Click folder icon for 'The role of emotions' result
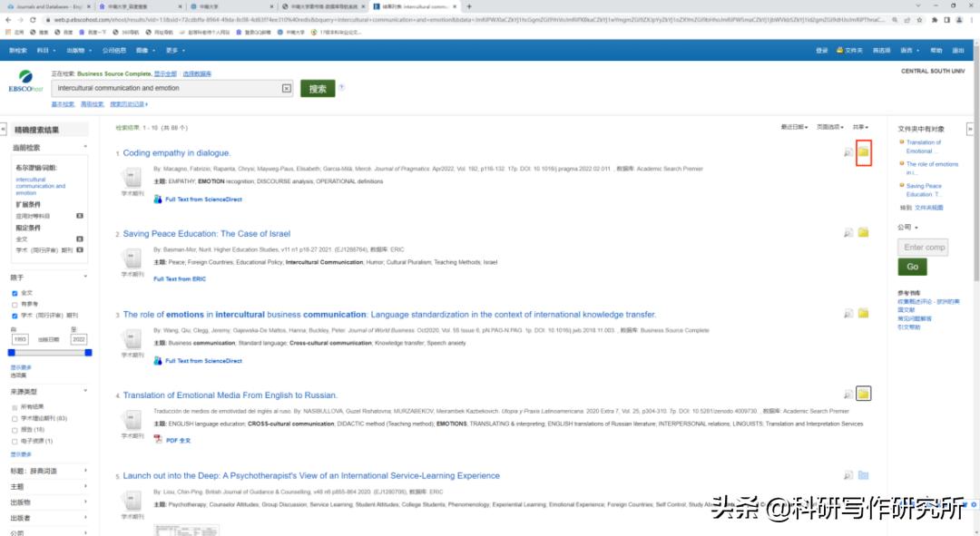This screenshot has height=536, width=980. click(x=863, y=313)
